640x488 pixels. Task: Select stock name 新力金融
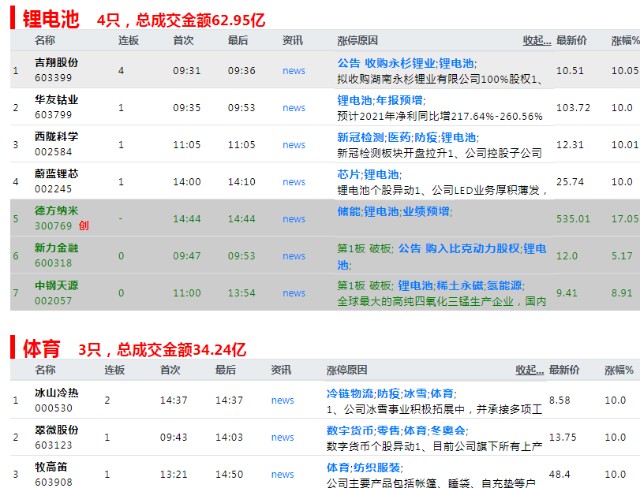click(56, 248)
